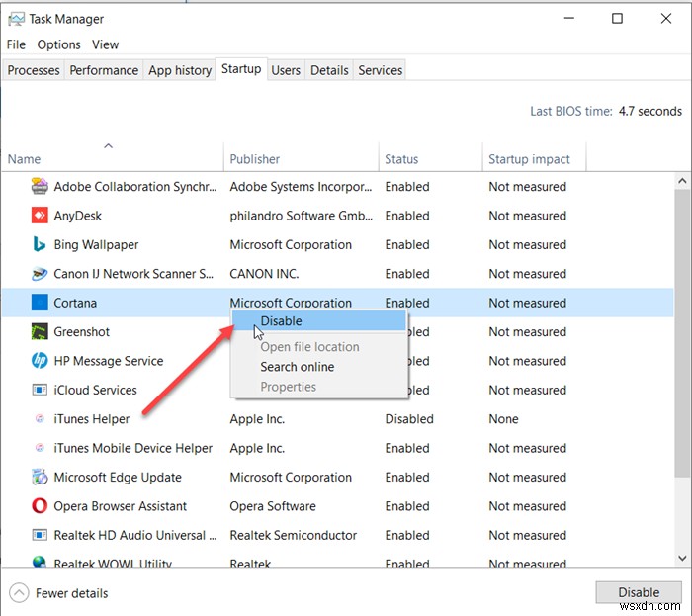Screen dimensions: 692x616
Task: Click the Canon IJ Network Scanner icon
Action: pos(40,274)
